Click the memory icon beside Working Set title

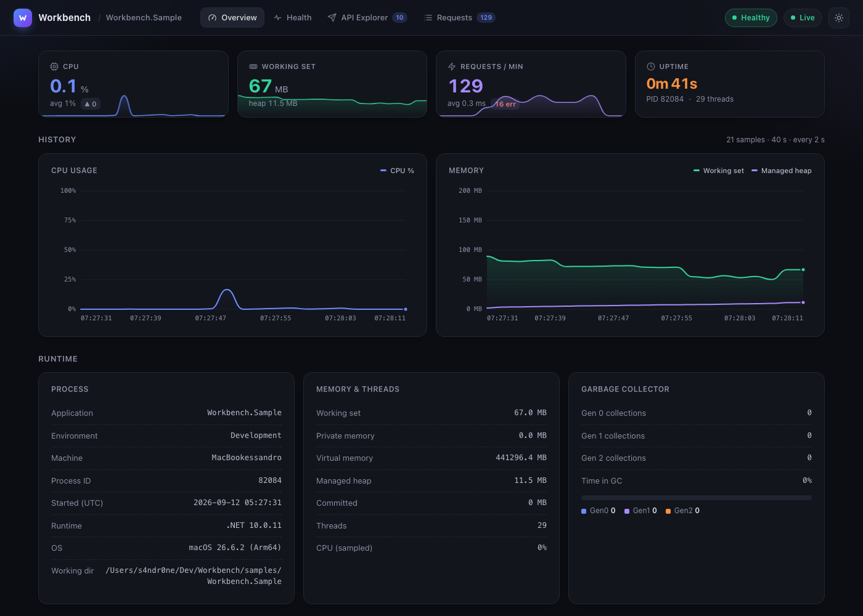(x=253, y=67)
